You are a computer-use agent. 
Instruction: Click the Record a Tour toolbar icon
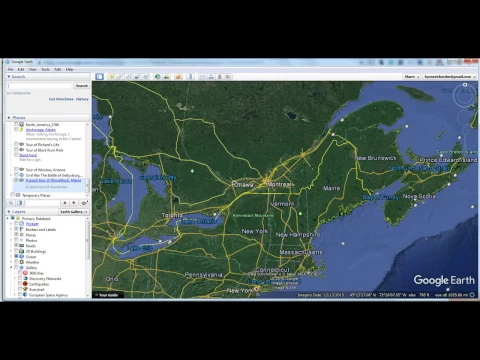point(146,77)
